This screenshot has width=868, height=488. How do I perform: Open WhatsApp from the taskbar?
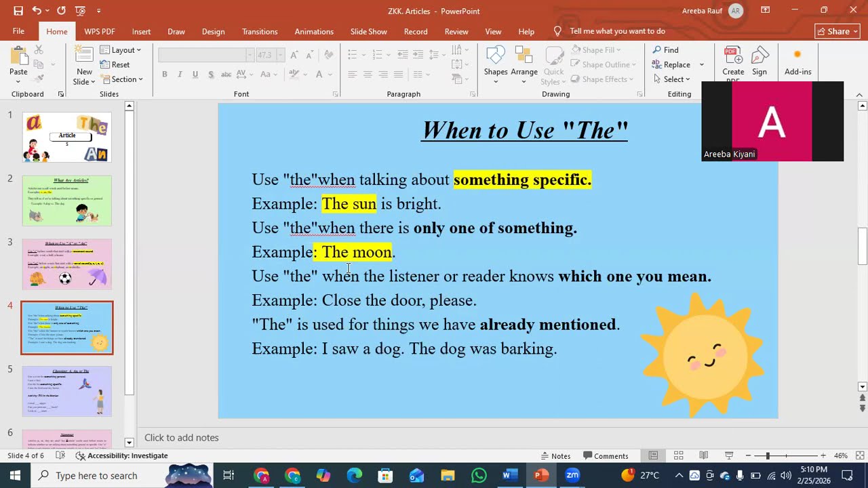[479, 476]
